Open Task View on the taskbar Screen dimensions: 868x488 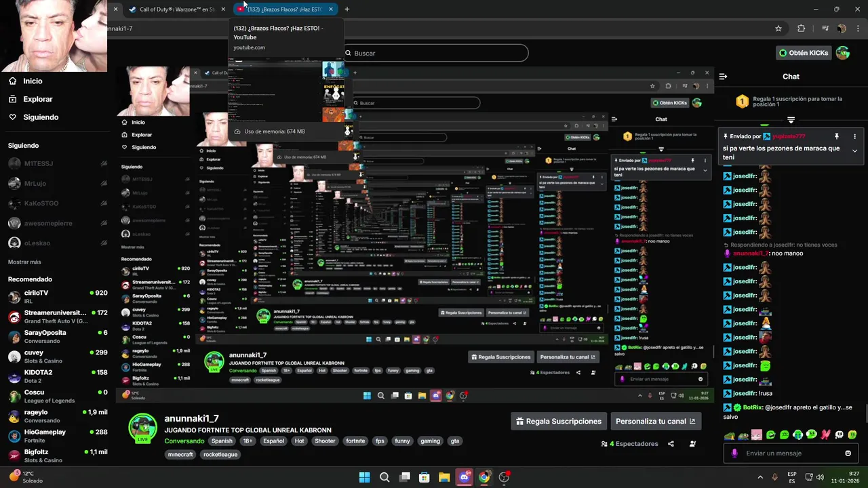tap(405, 477)
